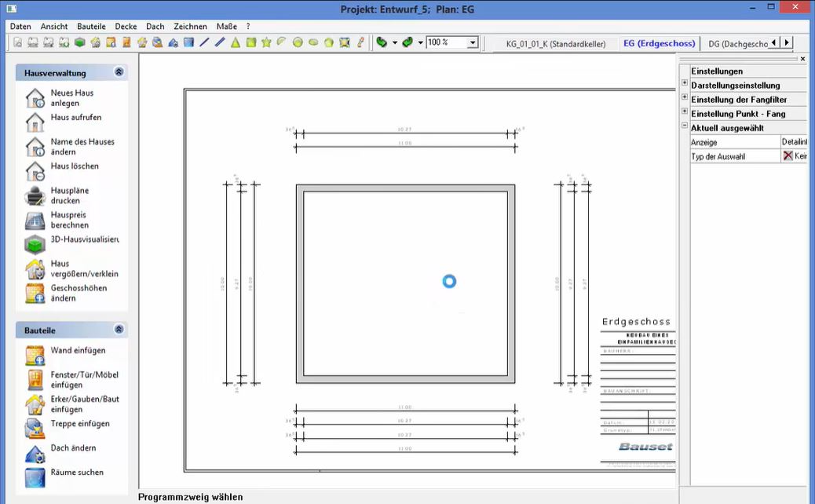815x504 pixels.
Task: Collapse the Bauteile panel
Action: (119, 329)
